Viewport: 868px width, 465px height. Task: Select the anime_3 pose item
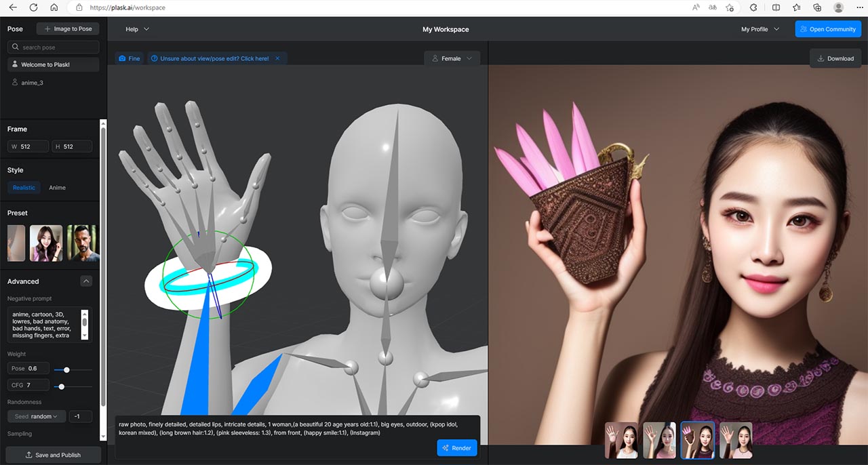(32, 83)
